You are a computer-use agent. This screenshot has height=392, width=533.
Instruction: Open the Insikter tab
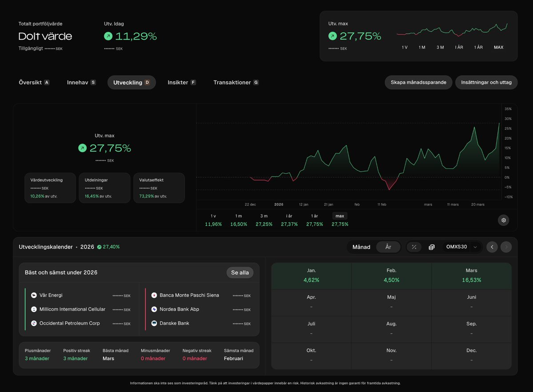pyautogui.click(x=181, y=82)
